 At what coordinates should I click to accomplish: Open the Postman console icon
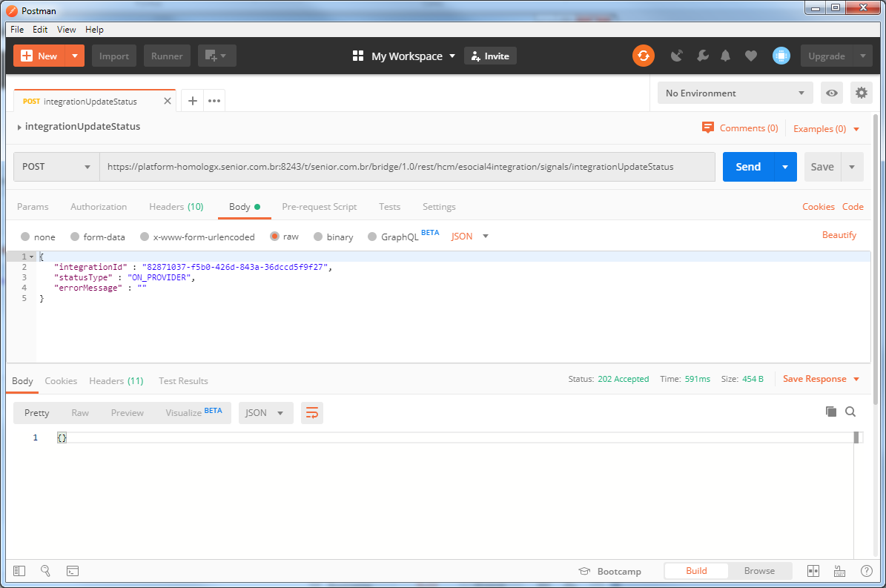pos(73,571)
